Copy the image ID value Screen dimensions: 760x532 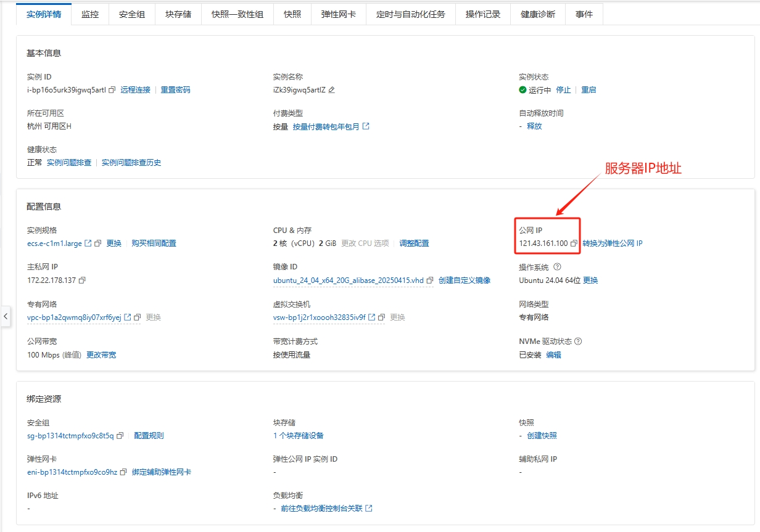430,280
